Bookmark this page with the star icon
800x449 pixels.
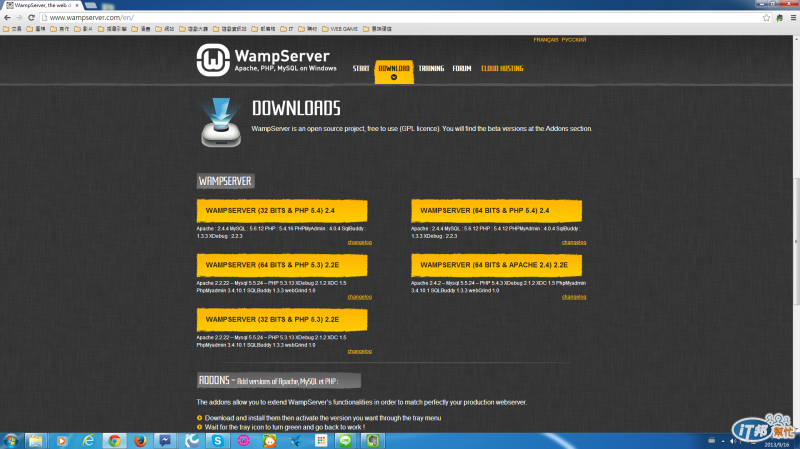click(766, 17)
